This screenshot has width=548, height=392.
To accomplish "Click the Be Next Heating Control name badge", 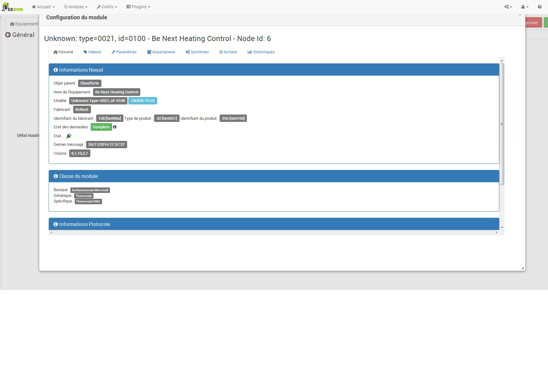I will (x=117, y=92).
